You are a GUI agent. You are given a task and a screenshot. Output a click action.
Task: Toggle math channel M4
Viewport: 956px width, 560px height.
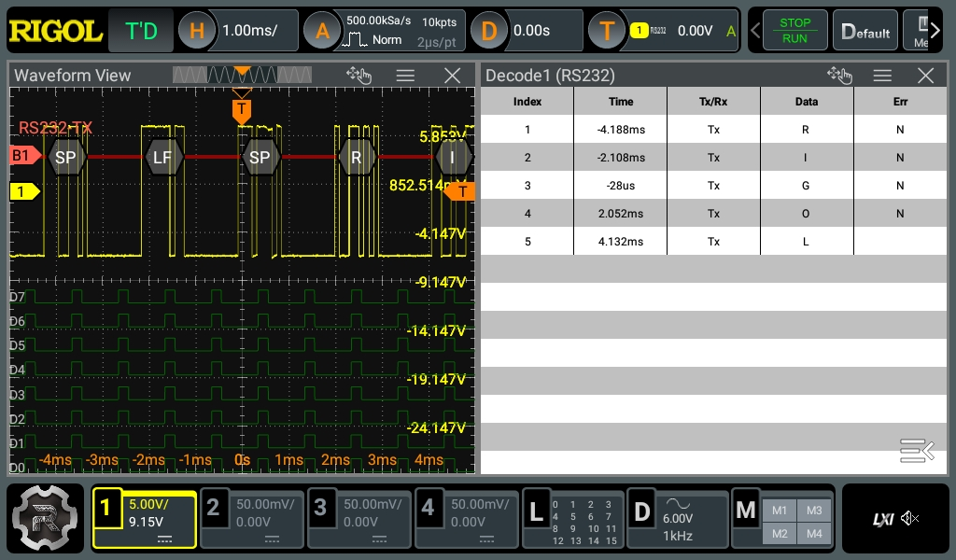pyautogui.click(x=814, y=534)
